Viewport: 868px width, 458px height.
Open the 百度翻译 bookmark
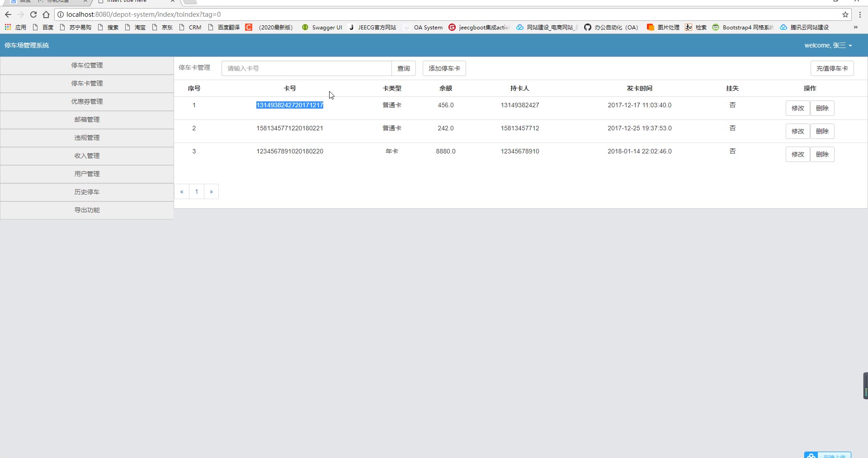(x=224, y=27)
